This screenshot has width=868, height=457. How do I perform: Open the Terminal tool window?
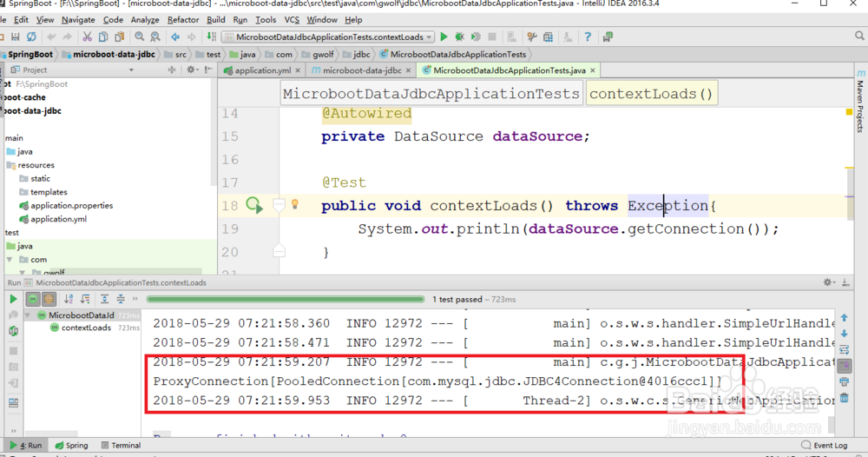tap(121, 446)
